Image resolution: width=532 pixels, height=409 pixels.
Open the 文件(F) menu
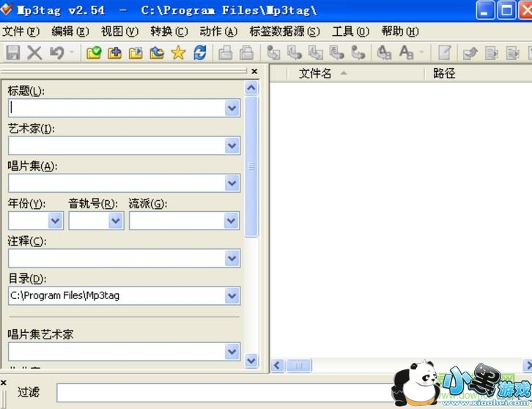coord(21,32)
